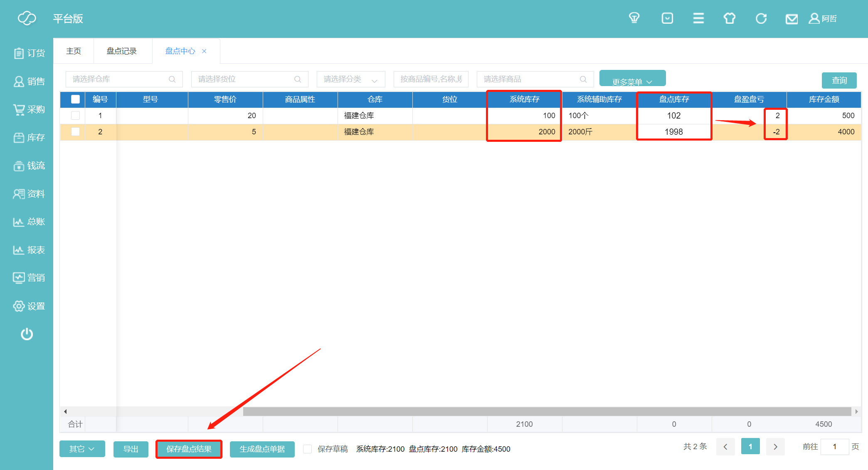Open the hamburger menu icon in header
Screen dimensions: 868x470
point(698,18)
